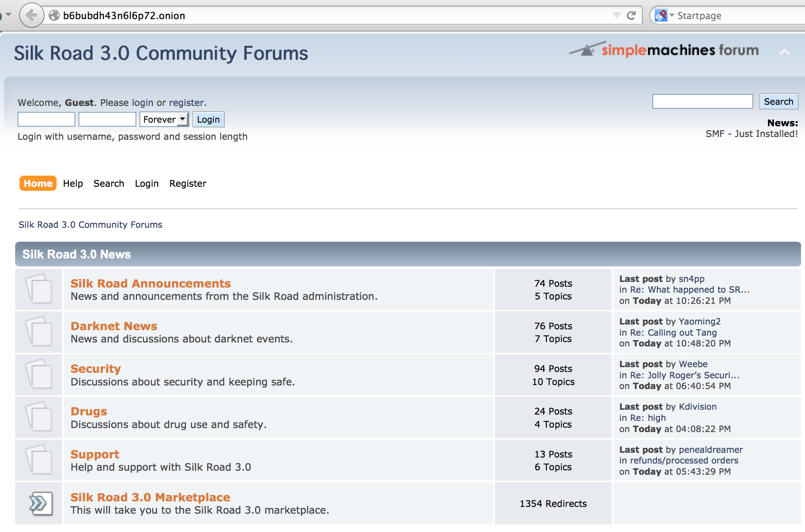Image resolution: width=805 pixels, height=532 pixels.
Task: Click the username input field
Action: [x=46, y=119]
